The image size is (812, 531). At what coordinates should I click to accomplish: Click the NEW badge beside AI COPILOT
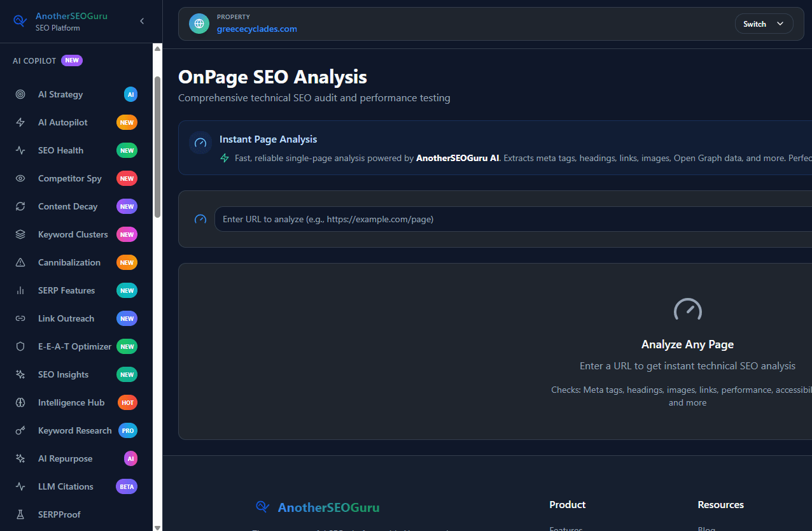(x=72, y=60)
